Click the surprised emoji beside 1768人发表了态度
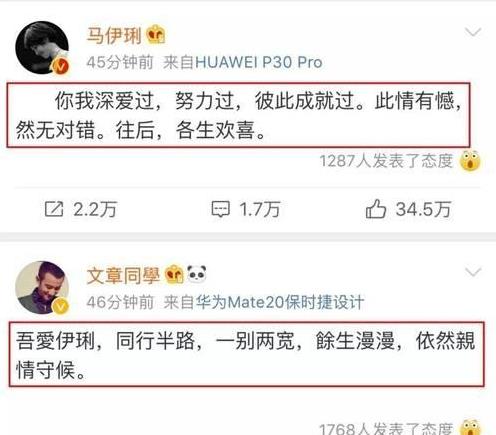The width and height of the screenshot is (496, 435). pos(470,427)
